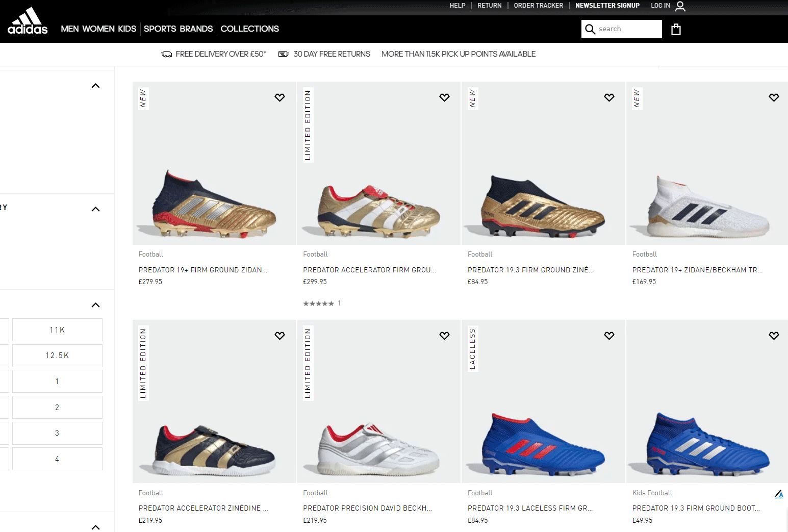788x532 pixels.
Task: Collapse the size filter section chevron
Action: pos(95,305)
